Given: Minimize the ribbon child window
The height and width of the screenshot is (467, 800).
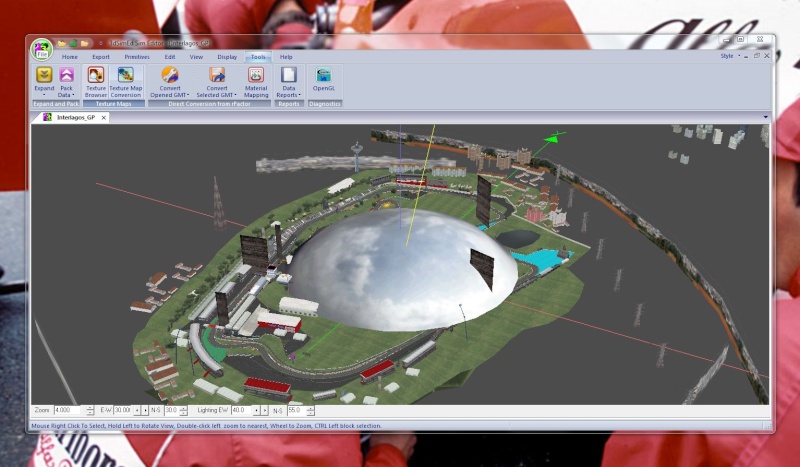Looking at the screenshot, I should pyautogui.click(x=746, y=56).
